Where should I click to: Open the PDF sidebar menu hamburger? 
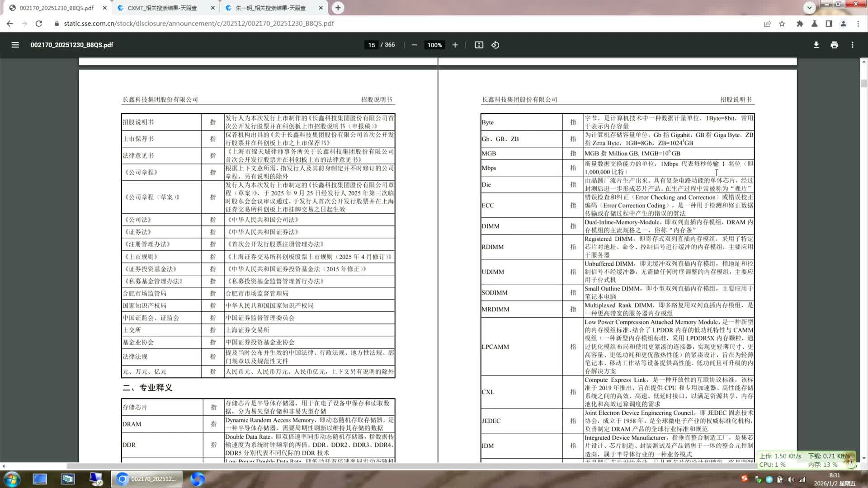[15, 45]
